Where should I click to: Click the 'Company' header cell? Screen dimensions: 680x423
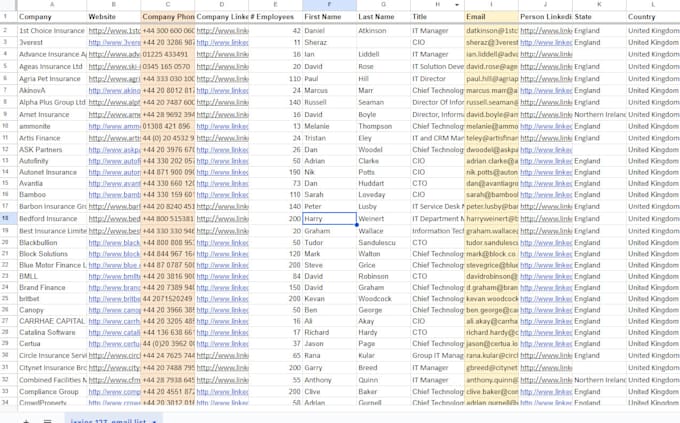click(x=52, y=17)
